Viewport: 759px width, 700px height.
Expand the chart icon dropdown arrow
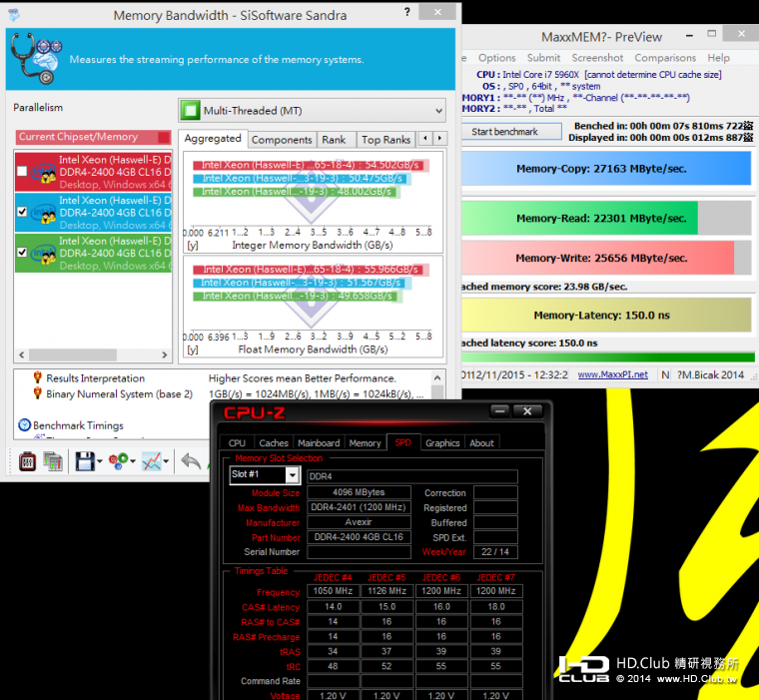click(x=166, y=461)
